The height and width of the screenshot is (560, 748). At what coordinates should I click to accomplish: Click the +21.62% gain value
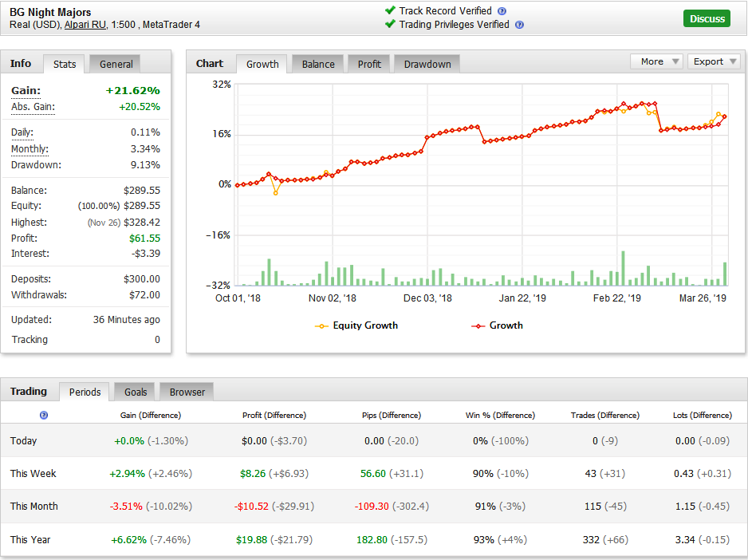132,91
